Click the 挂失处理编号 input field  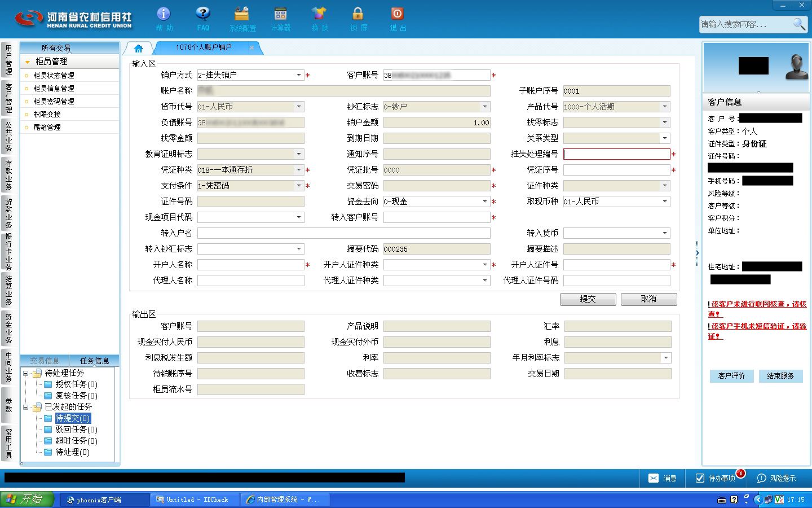click(x=616, y=154)
